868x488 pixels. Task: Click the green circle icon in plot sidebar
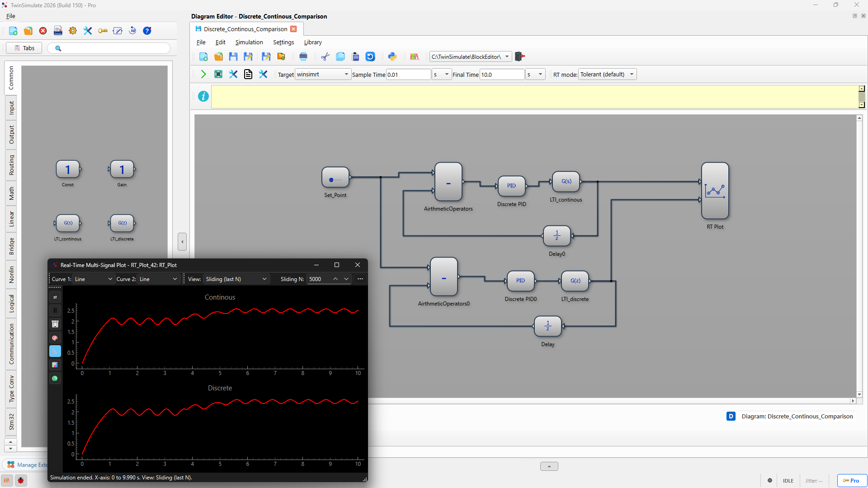(55, 379)
